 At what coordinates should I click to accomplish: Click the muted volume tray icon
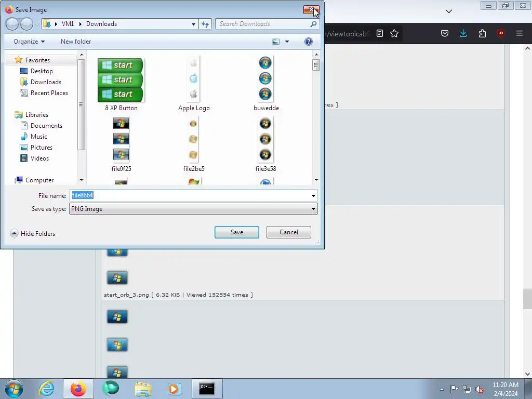point(480,389)
